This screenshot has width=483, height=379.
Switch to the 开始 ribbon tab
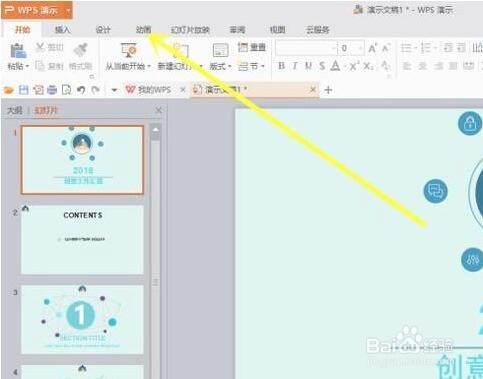pos(23,30)
